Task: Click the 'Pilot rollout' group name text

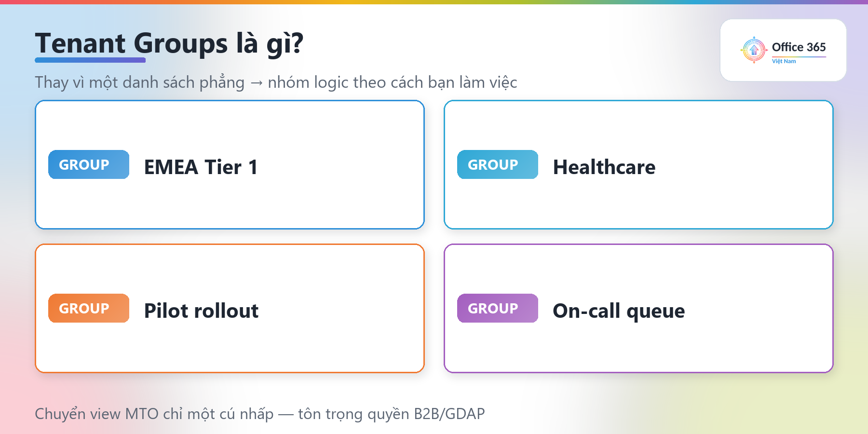Action: tap(202, 311)
